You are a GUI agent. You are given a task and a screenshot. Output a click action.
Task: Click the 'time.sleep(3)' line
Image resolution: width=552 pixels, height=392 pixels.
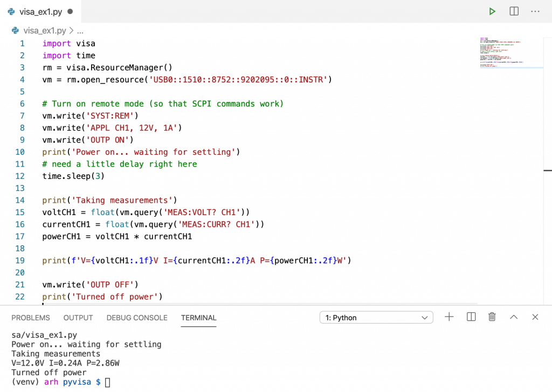click(73, 176)
